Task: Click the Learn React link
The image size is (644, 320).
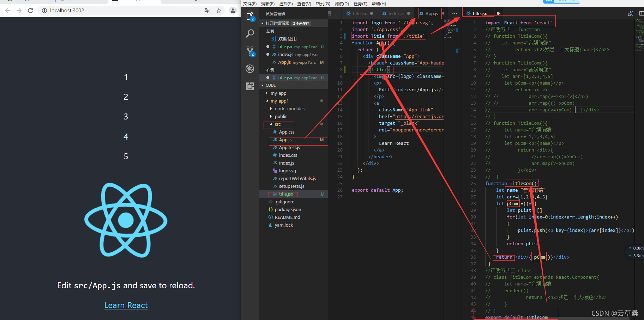Action: [x=126, y=305]
